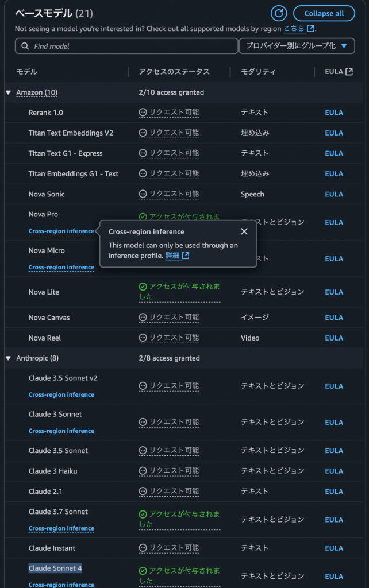The height and width of the screenshot is (588, 369).
Task: Close the Cross-region inference popover
Action: click(244, 232)
